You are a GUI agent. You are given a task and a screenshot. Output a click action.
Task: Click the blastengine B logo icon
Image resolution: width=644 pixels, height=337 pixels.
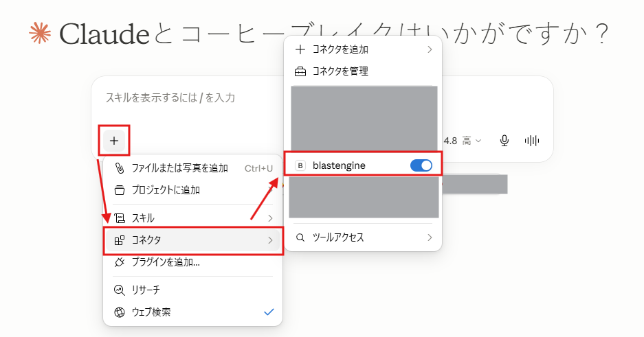[300, 165]
